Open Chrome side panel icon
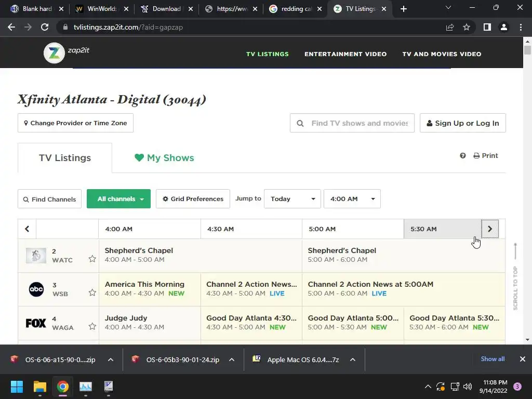Viewport: 532px width, 399px height. pos(487,27)
